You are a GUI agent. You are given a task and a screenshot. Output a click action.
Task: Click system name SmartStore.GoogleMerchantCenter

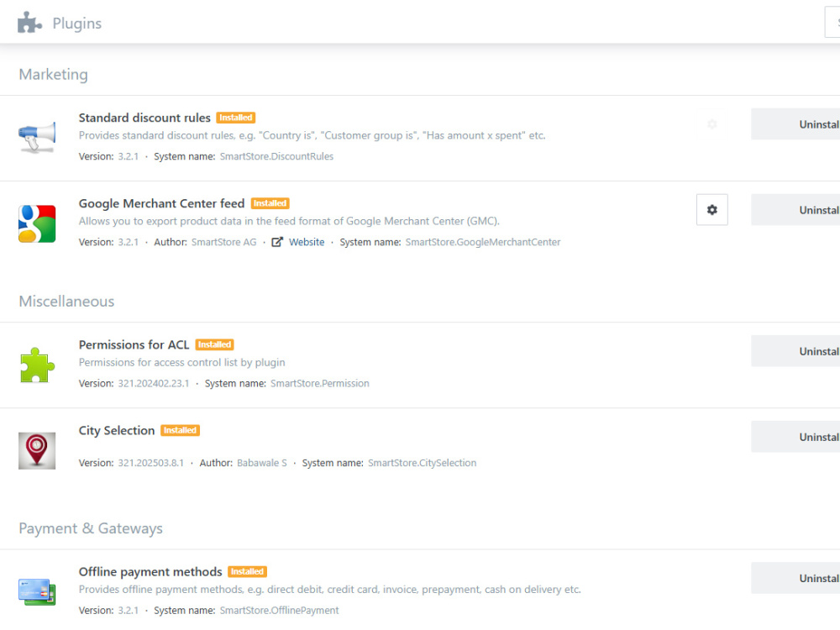coord(483,242)
